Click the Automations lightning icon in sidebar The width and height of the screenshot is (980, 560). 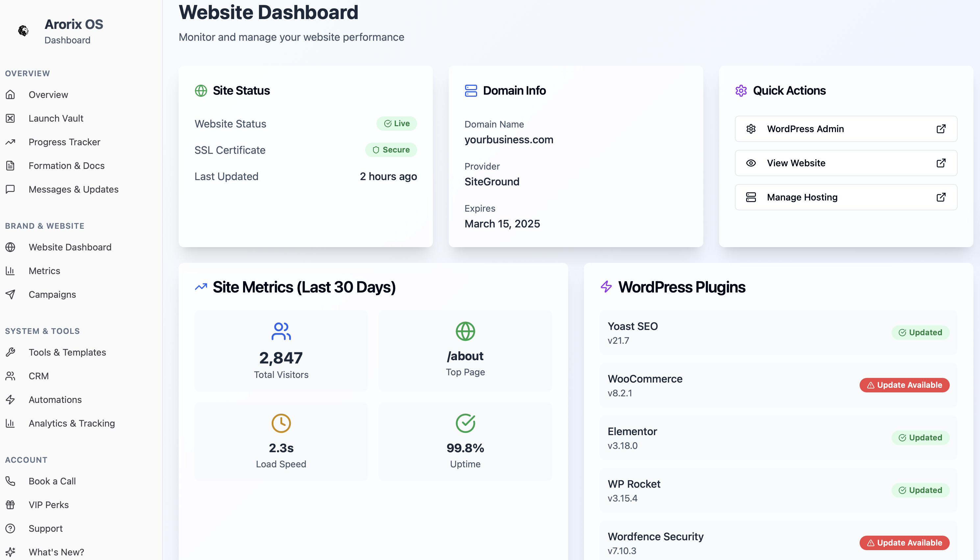[11, 400]
